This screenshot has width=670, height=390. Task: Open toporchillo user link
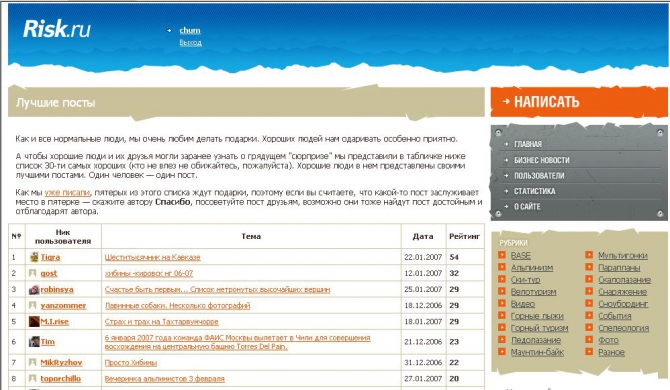tap(61, 378)
